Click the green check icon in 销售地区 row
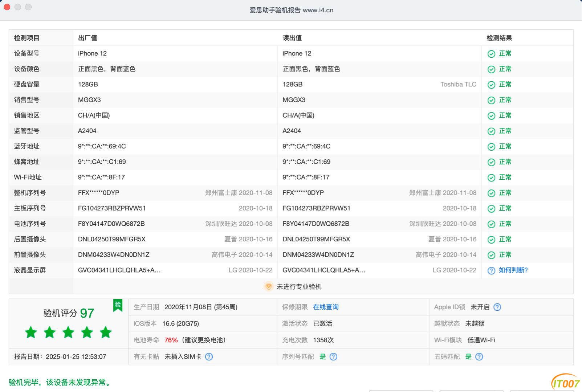 [491, 116]
